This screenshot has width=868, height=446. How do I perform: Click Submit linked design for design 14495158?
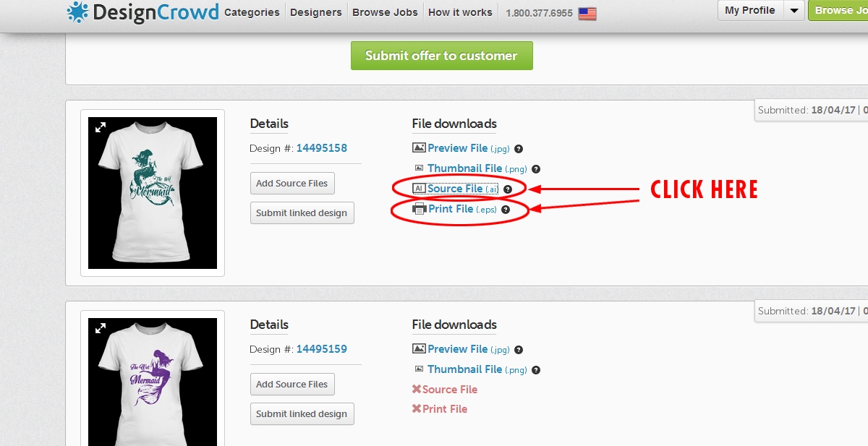tap(302, 213)
